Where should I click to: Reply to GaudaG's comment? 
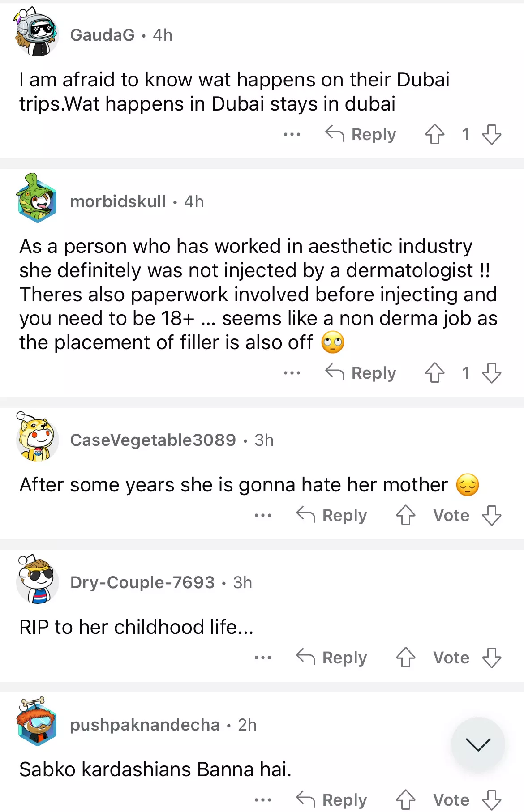[x=361, y=134]
